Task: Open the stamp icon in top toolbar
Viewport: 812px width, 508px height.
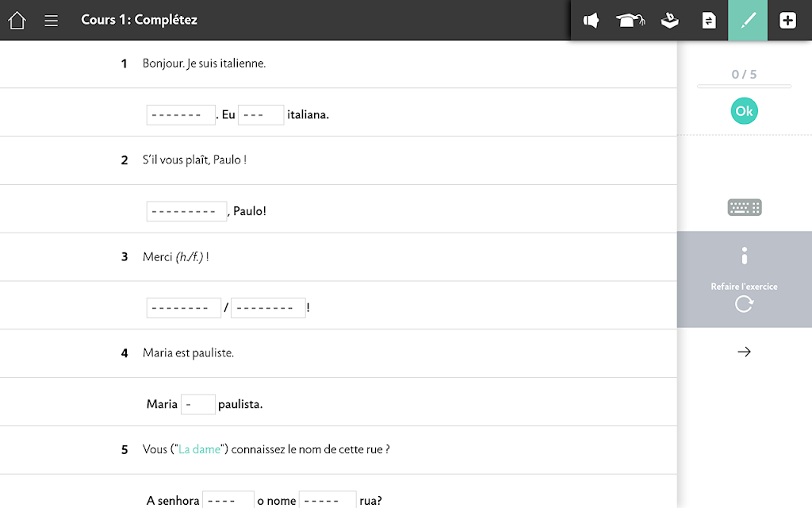Action: [x=669, y=20]
